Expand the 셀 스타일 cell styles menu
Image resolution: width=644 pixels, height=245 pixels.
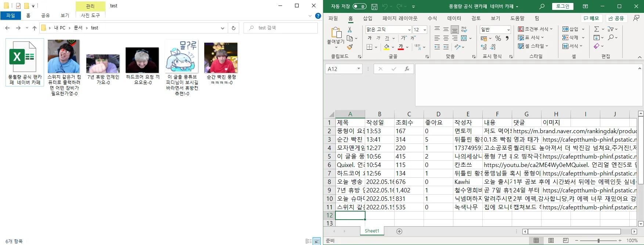(x=533, y=46)
